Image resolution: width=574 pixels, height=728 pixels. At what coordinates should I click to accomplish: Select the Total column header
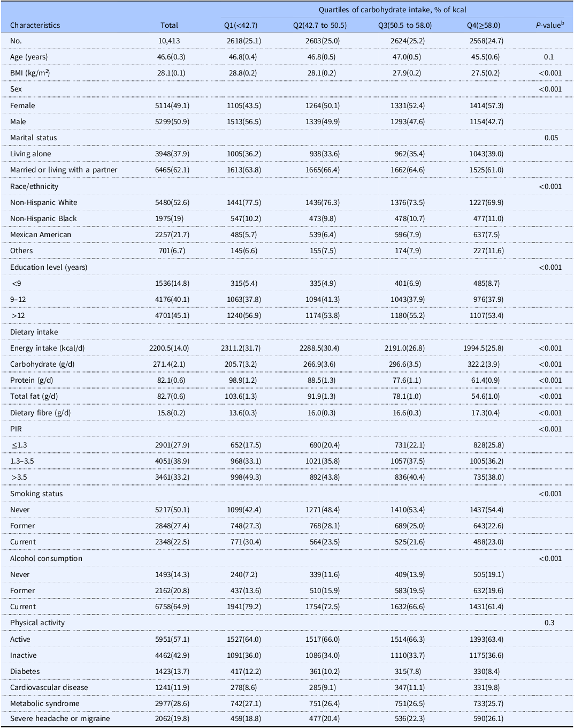pyautogui.click(x=169, y=25)
